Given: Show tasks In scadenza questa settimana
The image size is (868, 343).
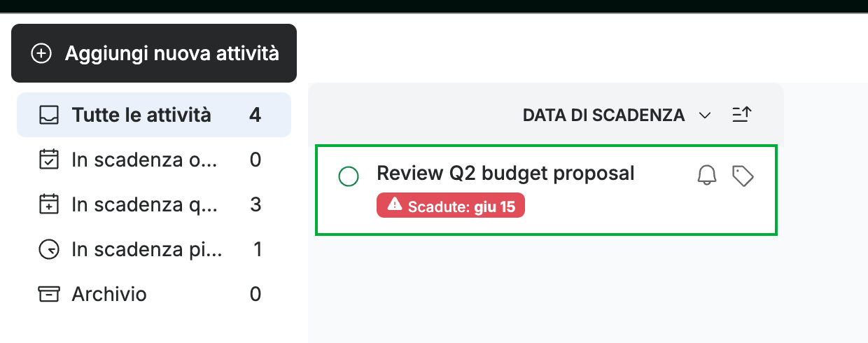Looking at the screenshot, I should (x=154, y=204).
